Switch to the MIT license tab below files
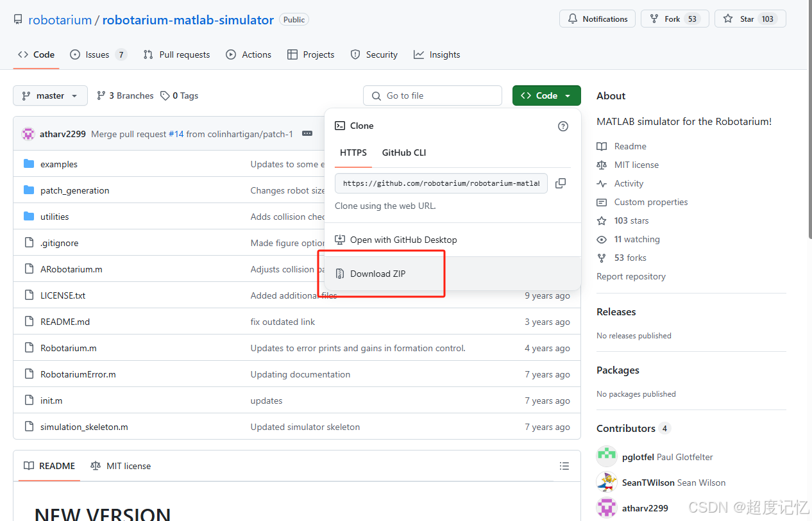The width and height of the screenshot is (812, 521). coord(121,466)
